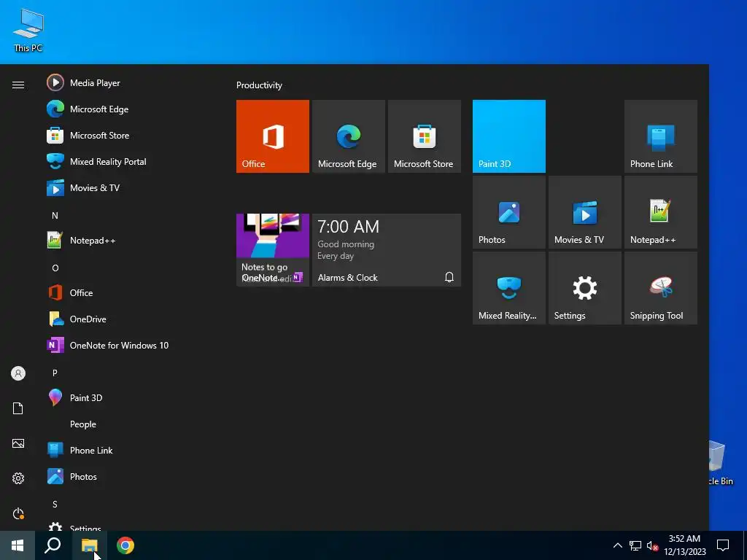747x560 pixels.
Task: Open the Phone Link tile
Action: (x=661, y=136)
